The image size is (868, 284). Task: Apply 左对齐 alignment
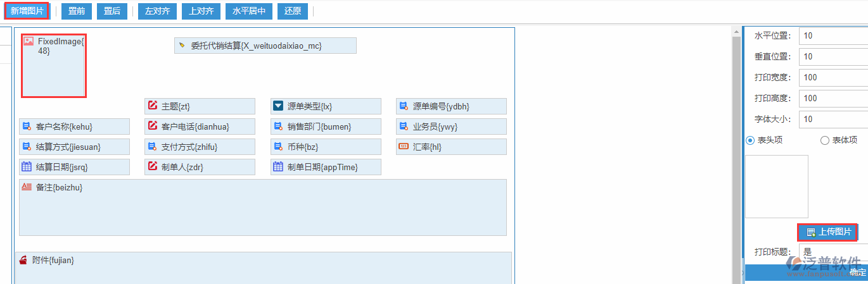tap(157, 11)
